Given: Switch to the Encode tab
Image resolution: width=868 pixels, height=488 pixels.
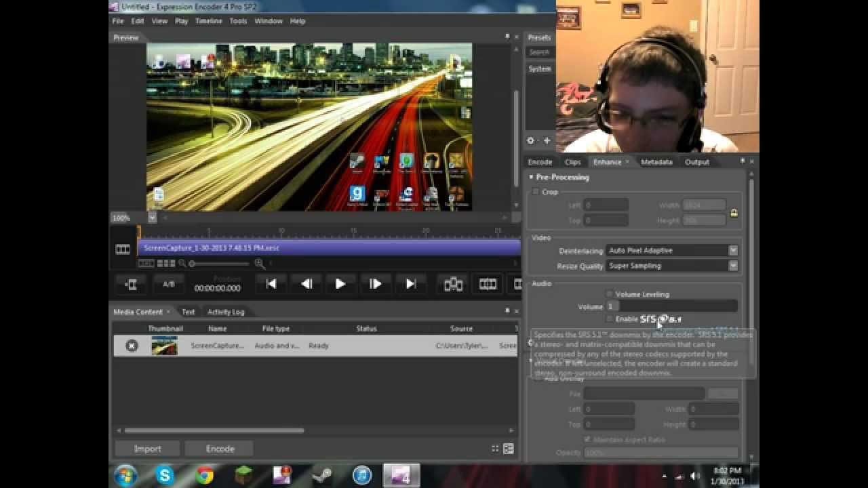Looking at the screenshot, I should coord(540,162).
